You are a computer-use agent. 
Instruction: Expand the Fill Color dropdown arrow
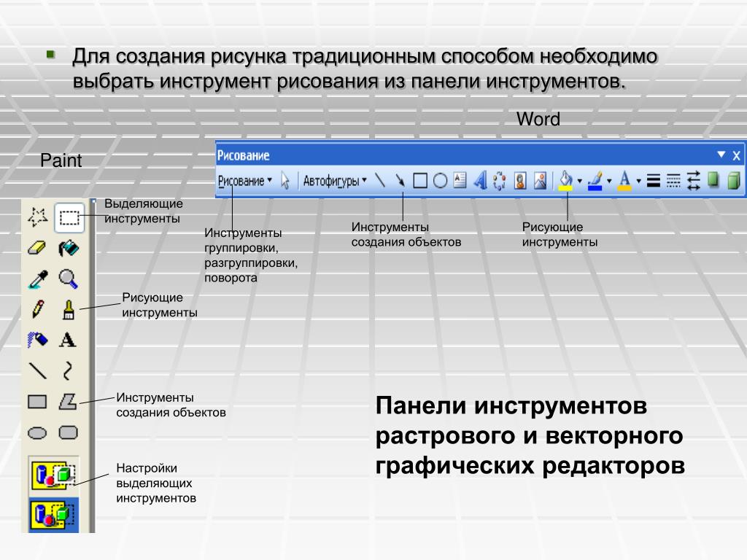pyautogui.click(x=580, y=181)
